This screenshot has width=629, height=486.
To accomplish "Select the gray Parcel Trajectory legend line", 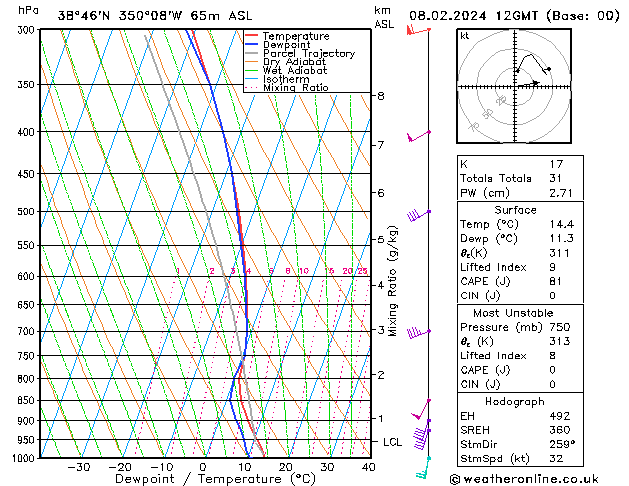I will (252, 53).
